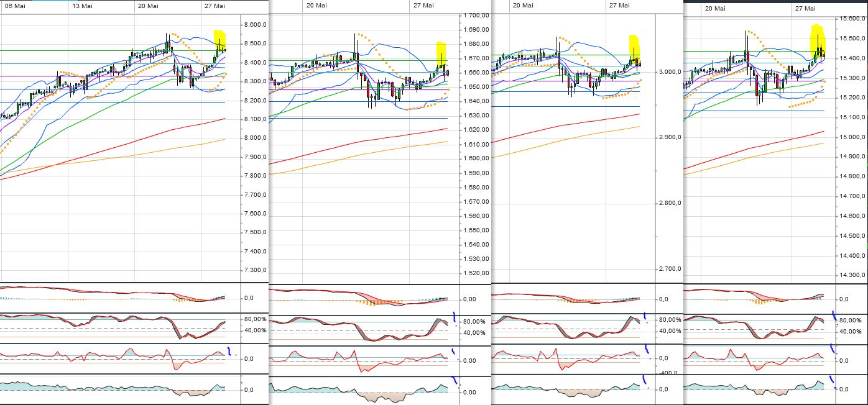Click the 14.600,0 price label

pos(852,216)
